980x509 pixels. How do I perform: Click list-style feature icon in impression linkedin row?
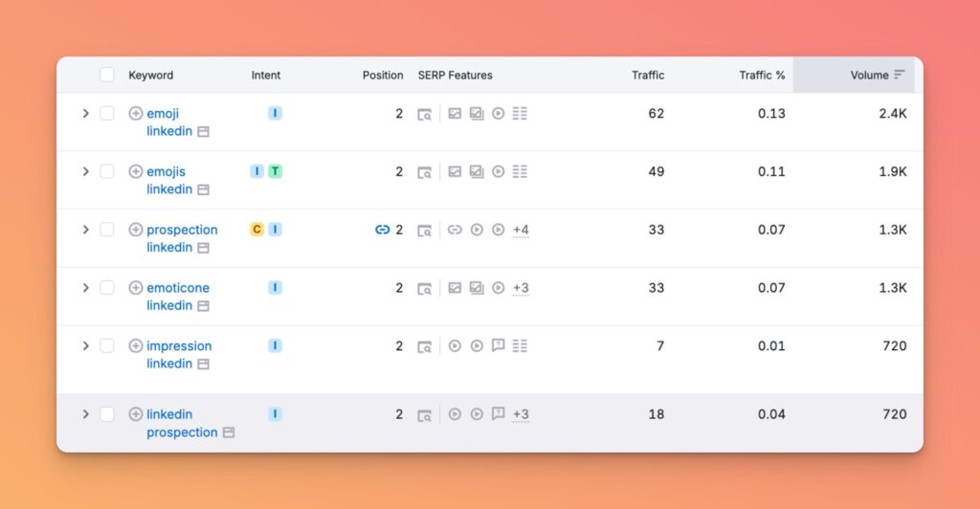[520, 345]
